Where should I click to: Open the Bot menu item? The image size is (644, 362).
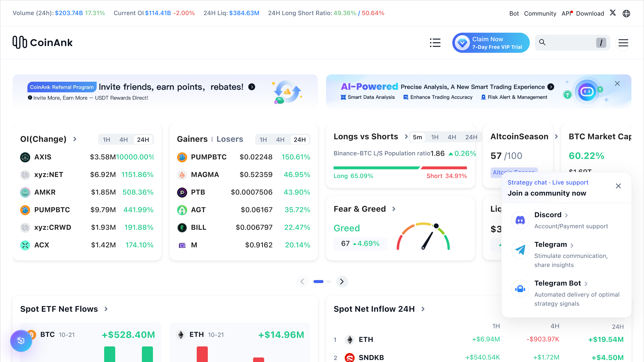coord(514,13)
